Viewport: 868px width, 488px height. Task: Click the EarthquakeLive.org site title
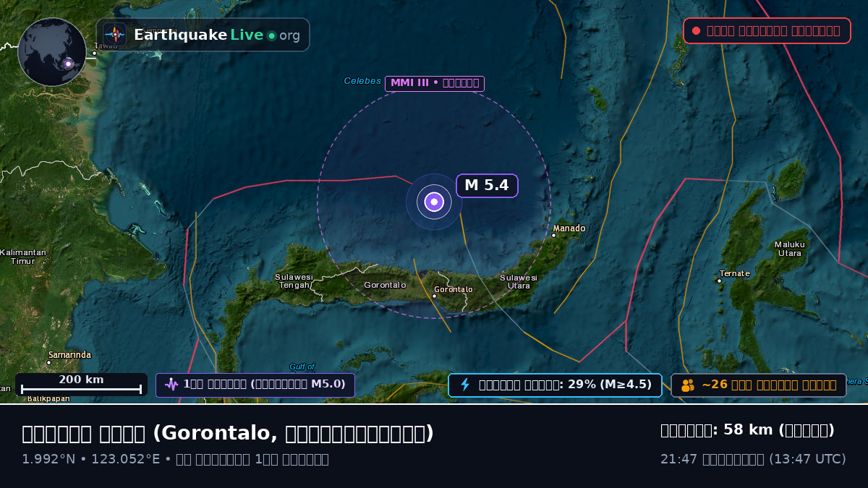click(x=217, y=35)
